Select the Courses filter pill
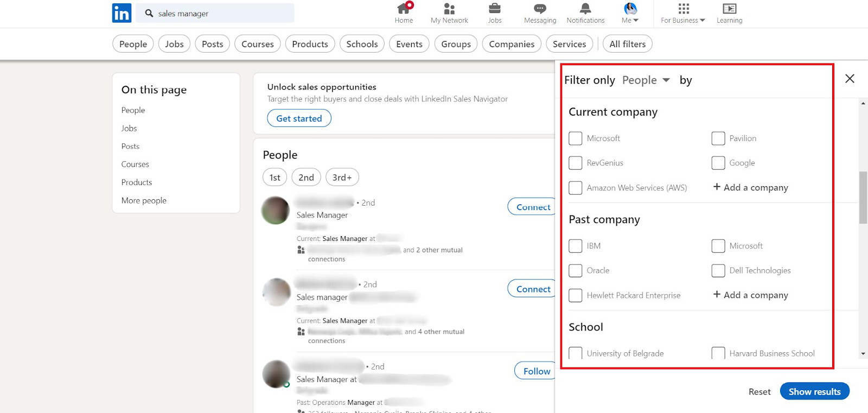Screen dimensions: 868x413 258,44
